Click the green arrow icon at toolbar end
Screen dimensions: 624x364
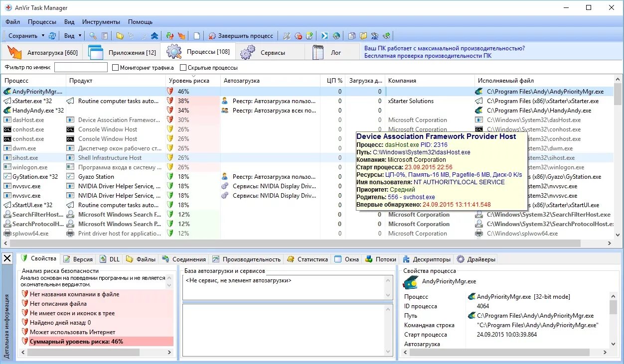click(386, 36)
